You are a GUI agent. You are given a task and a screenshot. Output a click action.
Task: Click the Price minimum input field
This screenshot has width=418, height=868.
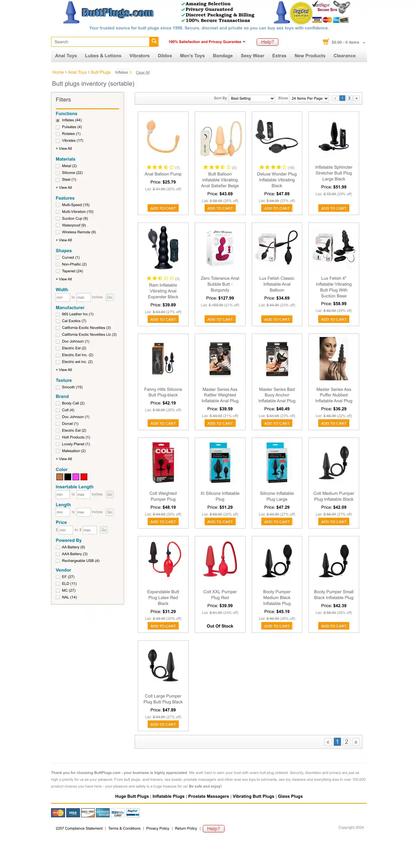tap(66, 530)
